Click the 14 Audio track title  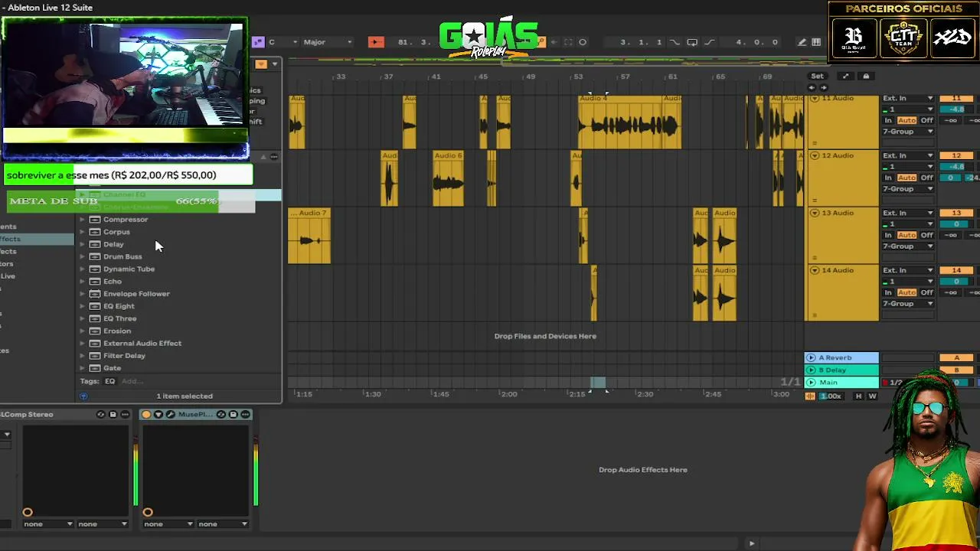(838, 271)
